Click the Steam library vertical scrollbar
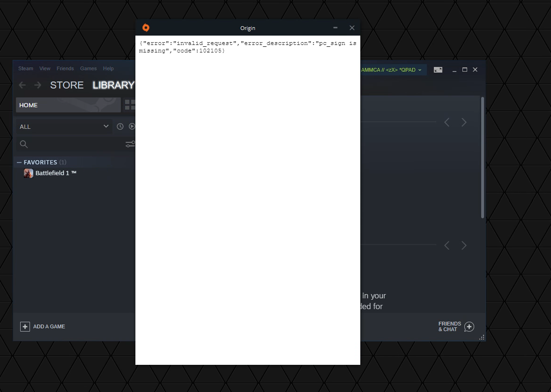The height and width of the screenshot is (392, 551). (483, 157)
